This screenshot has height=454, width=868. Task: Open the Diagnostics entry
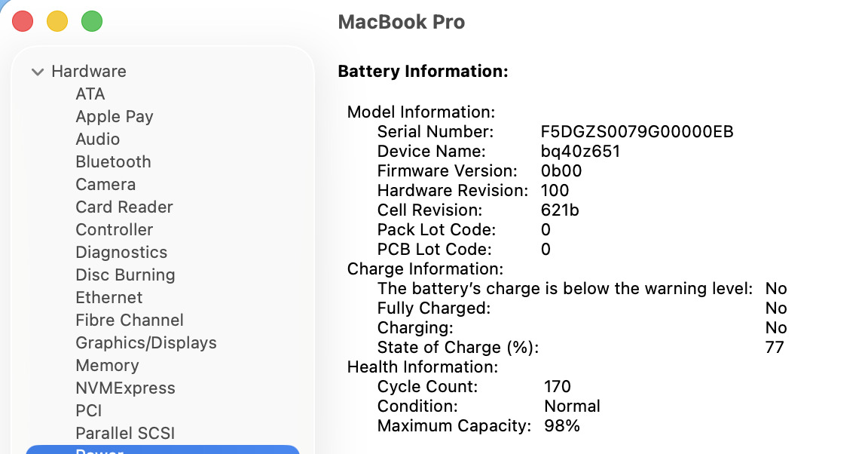[x=121, y=253]
